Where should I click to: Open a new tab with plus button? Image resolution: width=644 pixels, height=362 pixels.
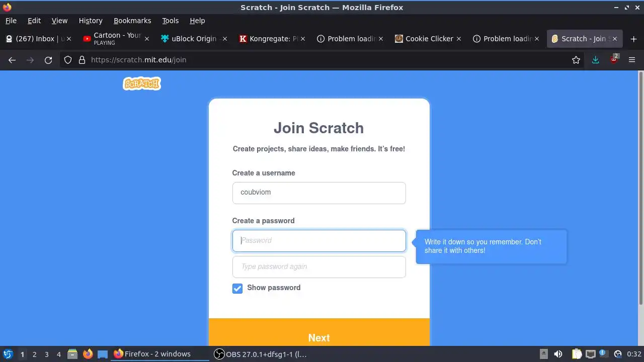[633, 39]
